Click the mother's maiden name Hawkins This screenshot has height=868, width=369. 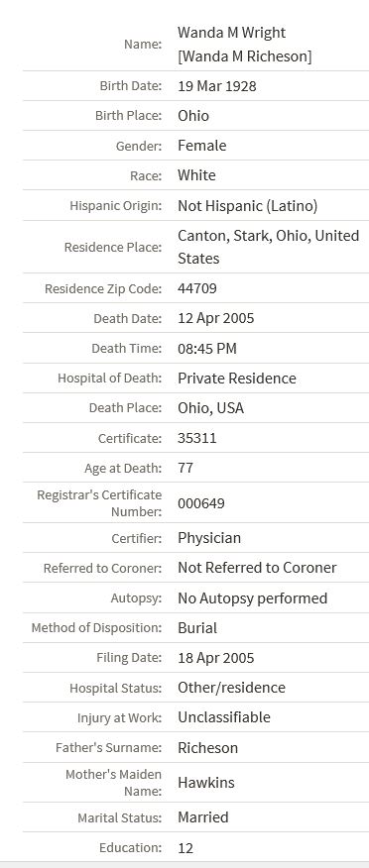206,783
